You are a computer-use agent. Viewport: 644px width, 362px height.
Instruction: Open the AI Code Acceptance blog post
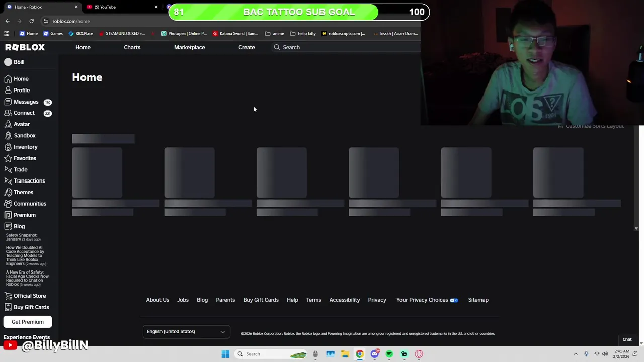tap(26, 256)
